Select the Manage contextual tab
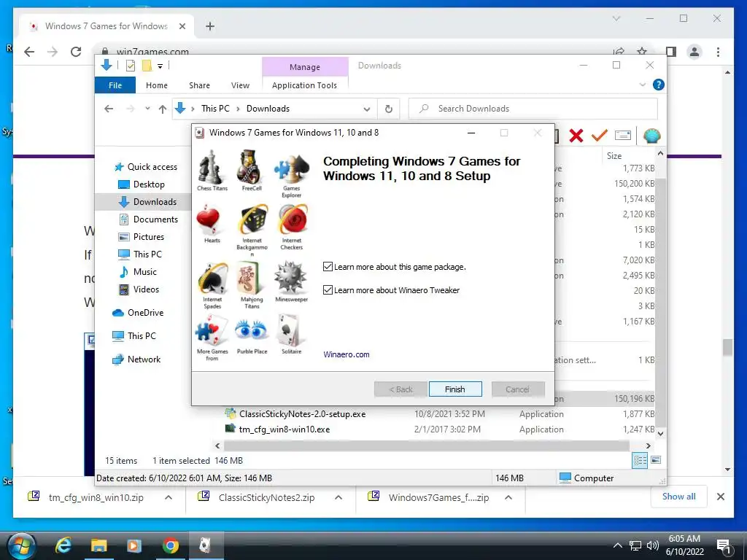The image size is (747, 560). point(305,67)
